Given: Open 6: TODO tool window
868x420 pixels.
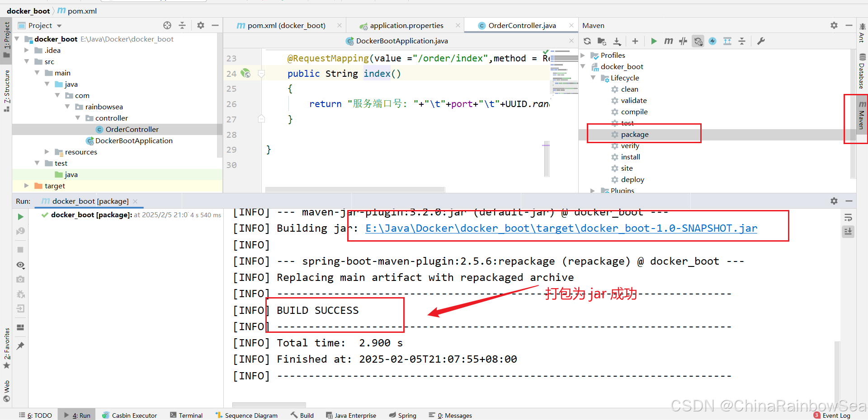Looking at the screenshot, I should click(x=36, y=415).
